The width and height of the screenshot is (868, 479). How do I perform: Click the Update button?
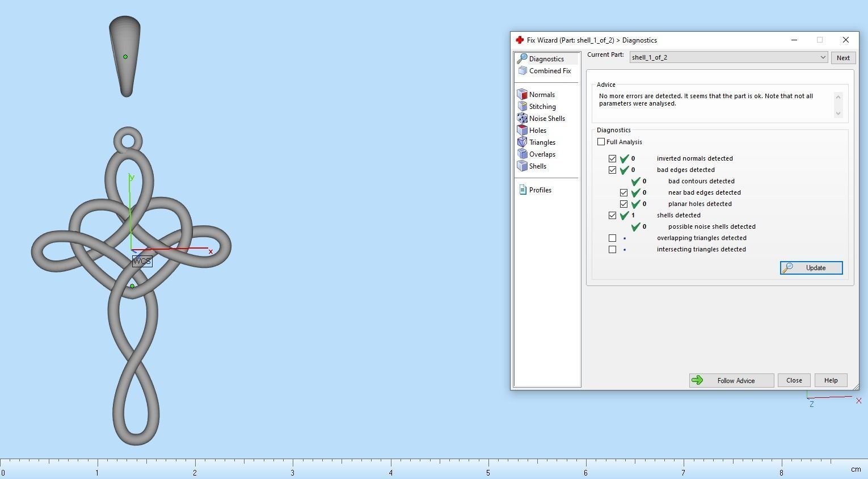point(811,268)
